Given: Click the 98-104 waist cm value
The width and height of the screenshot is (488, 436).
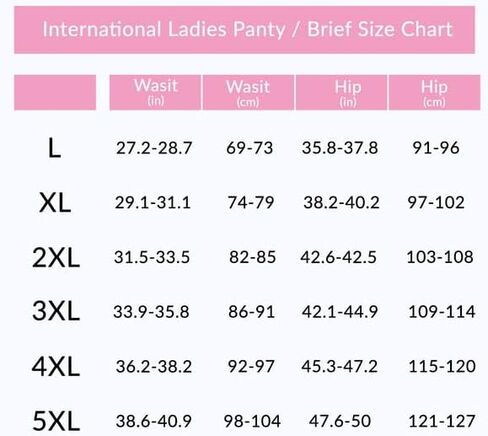Looking at the screenshot, I should [x=252, y=421].
